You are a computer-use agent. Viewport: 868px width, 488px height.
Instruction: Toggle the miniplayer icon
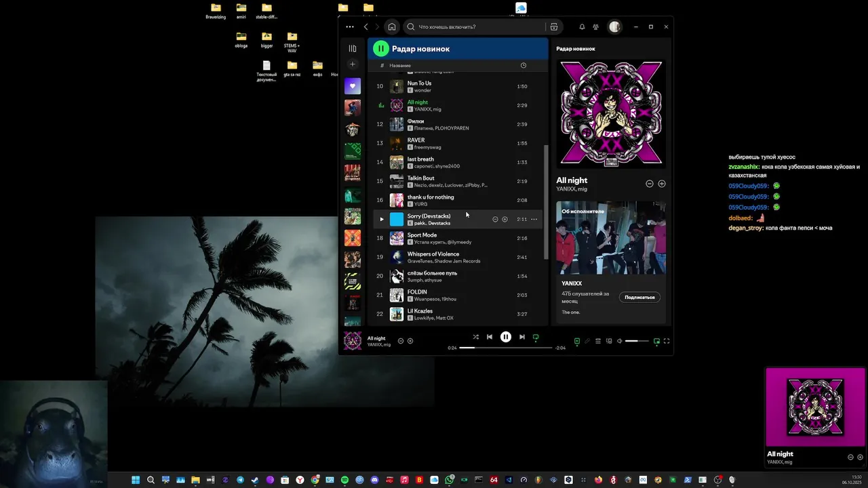click(656, 341)
